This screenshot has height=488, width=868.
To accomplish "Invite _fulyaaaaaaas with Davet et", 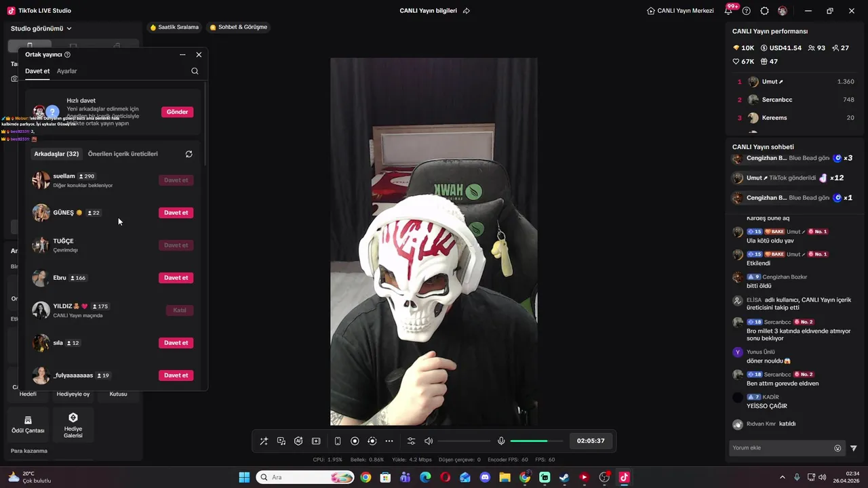I will coord(176,375).
